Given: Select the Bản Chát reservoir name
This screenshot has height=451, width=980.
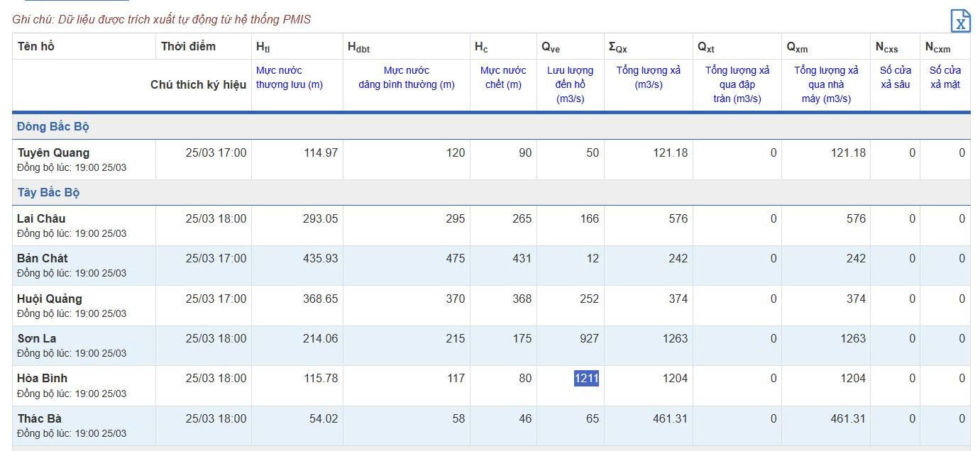Looking at the screenshot, I should [43, 258].
